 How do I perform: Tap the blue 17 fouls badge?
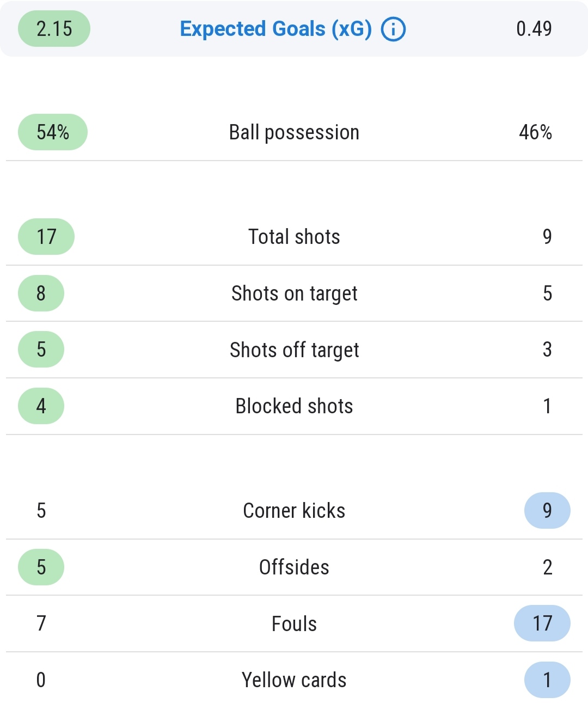(x=542, y=623)
